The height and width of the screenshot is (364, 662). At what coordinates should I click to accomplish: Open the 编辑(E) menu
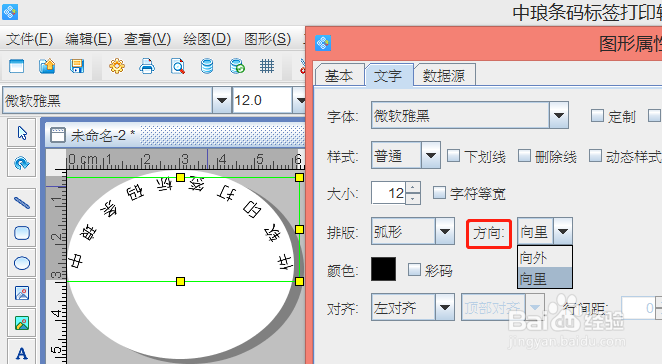(88, 39)
